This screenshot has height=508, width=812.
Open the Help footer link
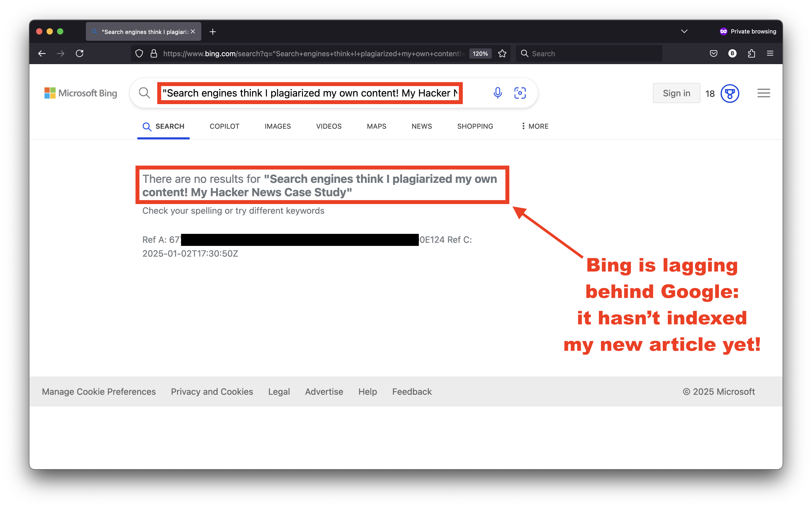(x=368, y=391)
